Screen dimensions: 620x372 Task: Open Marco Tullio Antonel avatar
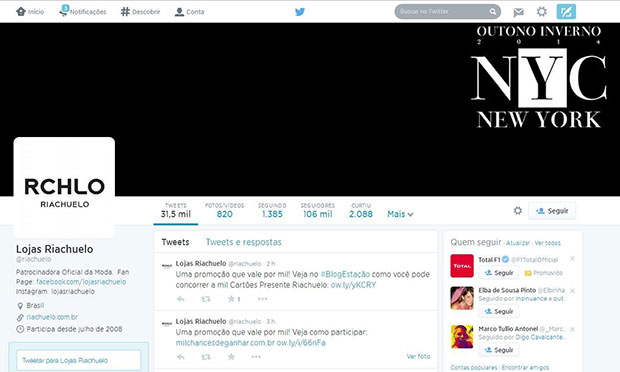(462, 336)
